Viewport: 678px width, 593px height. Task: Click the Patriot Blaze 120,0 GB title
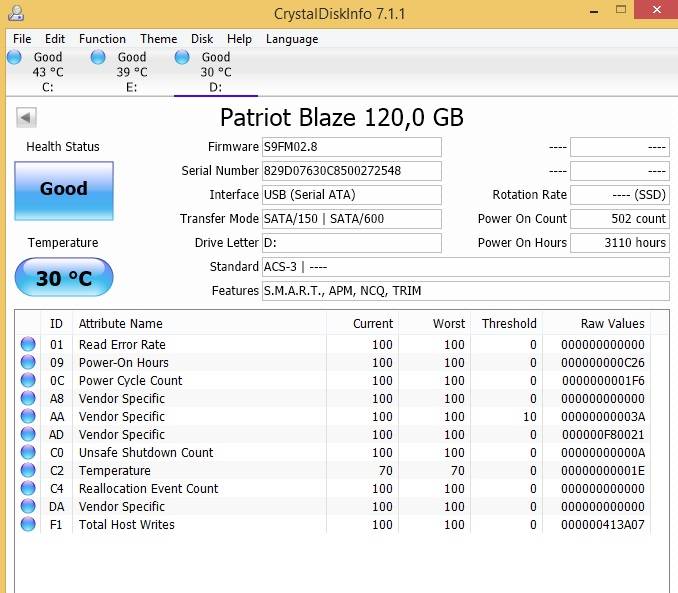[342, 118]
